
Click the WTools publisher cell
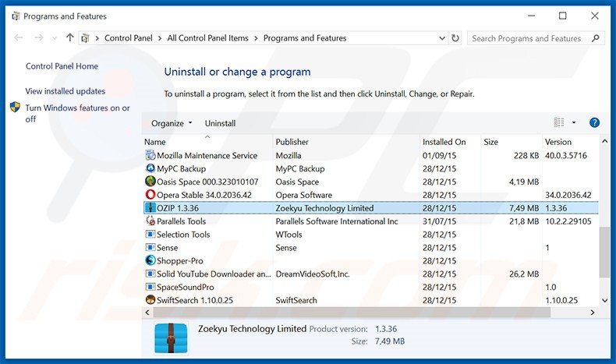(x=289, y=235)
